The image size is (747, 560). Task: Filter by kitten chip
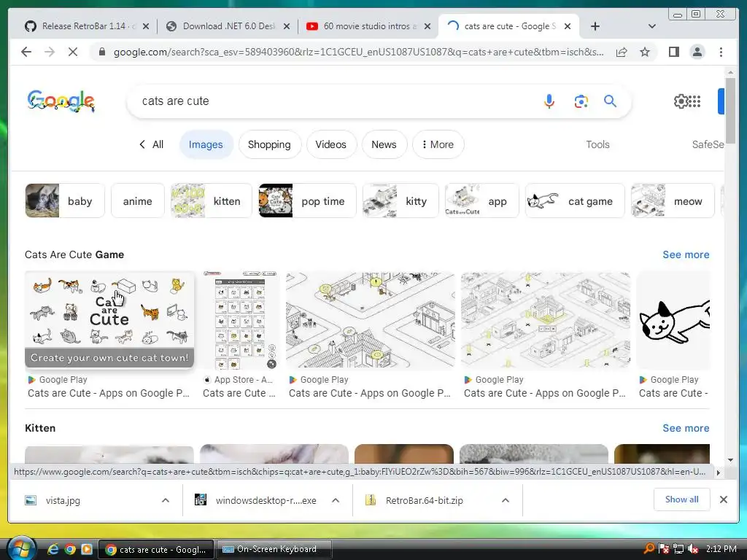[x=211, y=201]
